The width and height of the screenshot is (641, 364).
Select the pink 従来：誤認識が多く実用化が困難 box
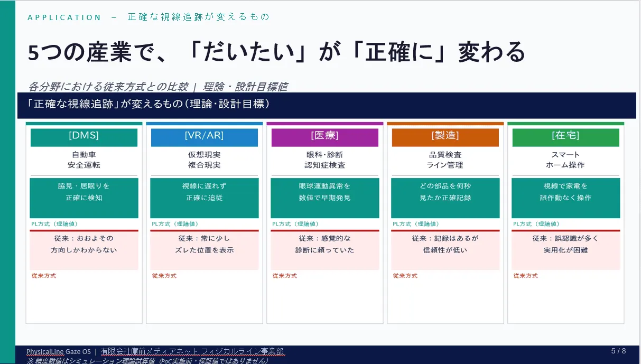(565, 250)
